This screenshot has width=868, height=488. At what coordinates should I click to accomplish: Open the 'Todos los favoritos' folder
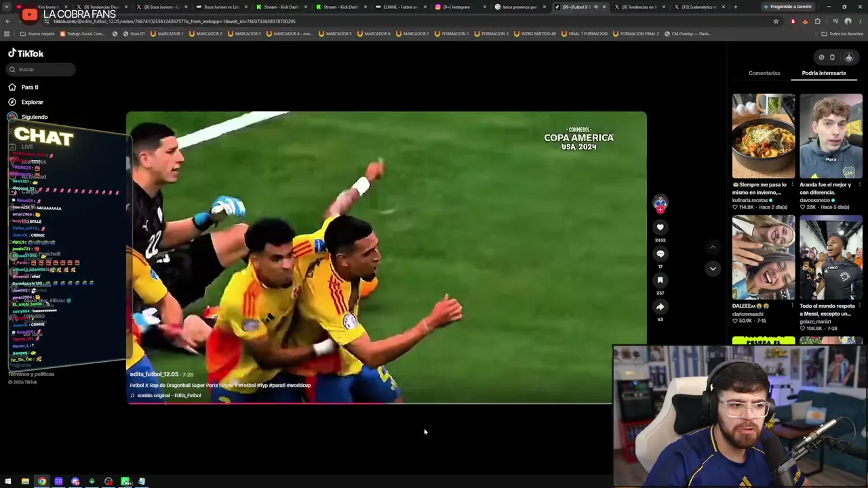(842, 34)
